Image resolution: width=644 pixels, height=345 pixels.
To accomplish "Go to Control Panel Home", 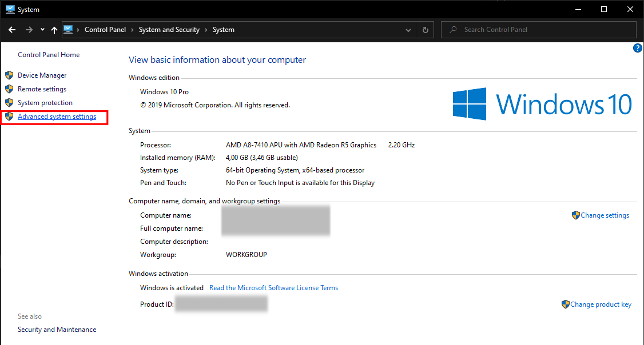I will (x=49, y=55).
